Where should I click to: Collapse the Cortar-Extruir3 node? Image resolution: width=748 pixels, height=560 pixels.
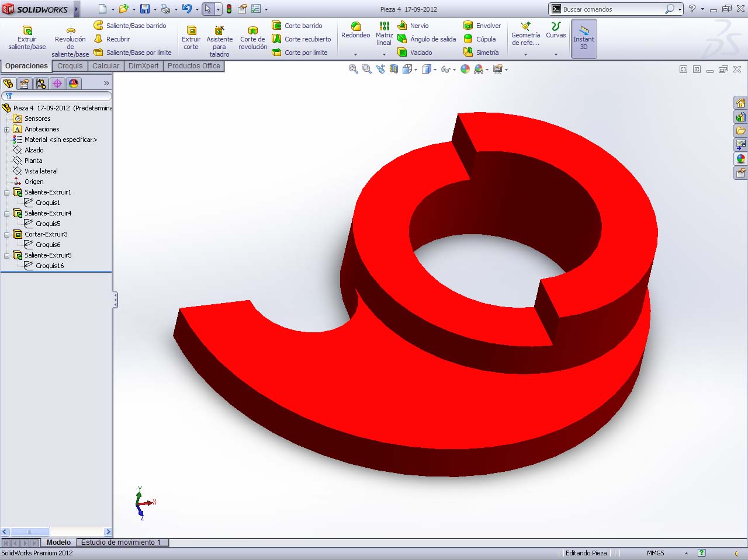6,235
